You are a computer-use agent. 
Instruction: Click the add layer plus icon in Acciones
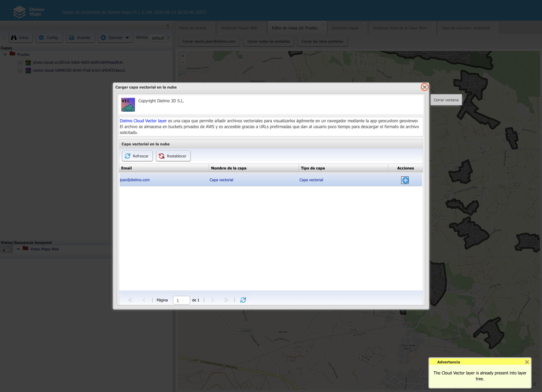coord(405,180)
